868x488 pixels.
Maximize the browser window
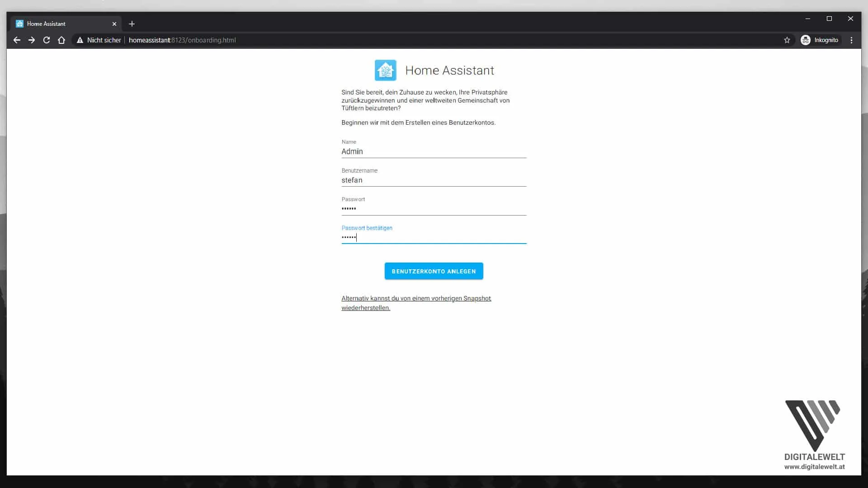[x=829, y=19]
